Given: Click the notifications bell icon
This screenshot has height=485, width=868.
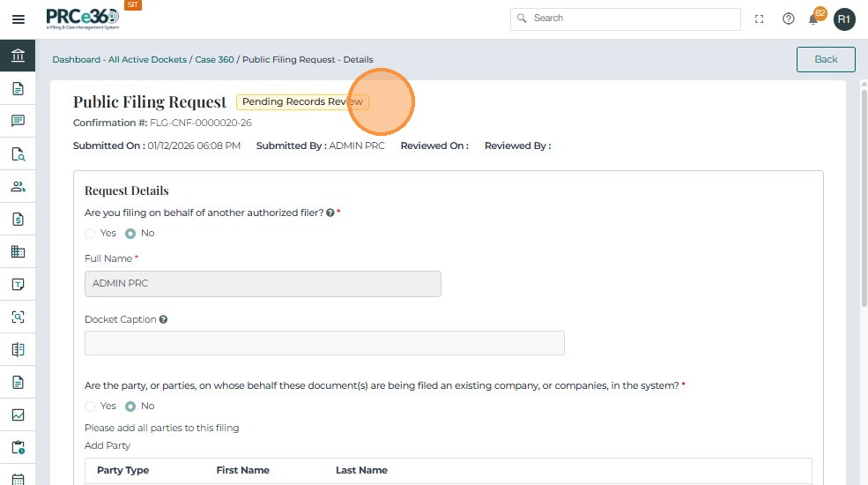Looking at the screenshot, I should pyautogui.click(x=813, y=19).
